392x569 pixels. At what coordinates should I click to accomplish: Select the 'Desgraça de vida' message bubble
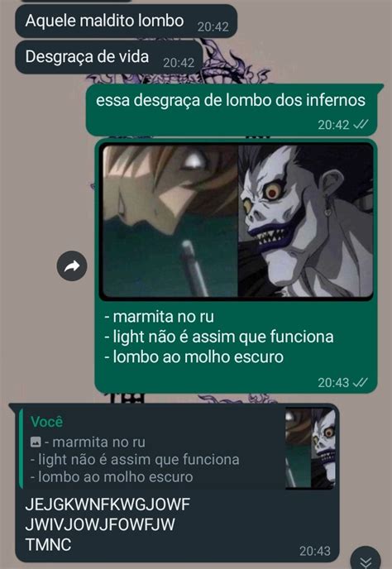tap(109, 57)
